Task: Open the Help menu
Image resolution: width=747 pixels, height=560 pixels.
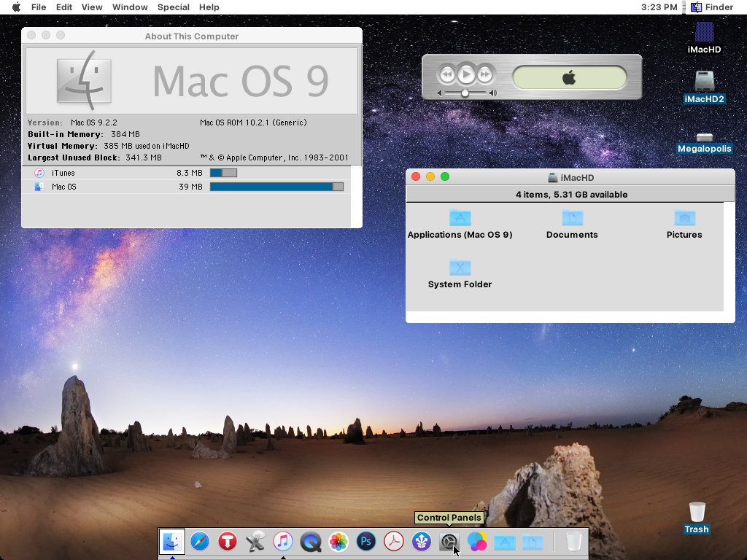Action: [209, 7]
